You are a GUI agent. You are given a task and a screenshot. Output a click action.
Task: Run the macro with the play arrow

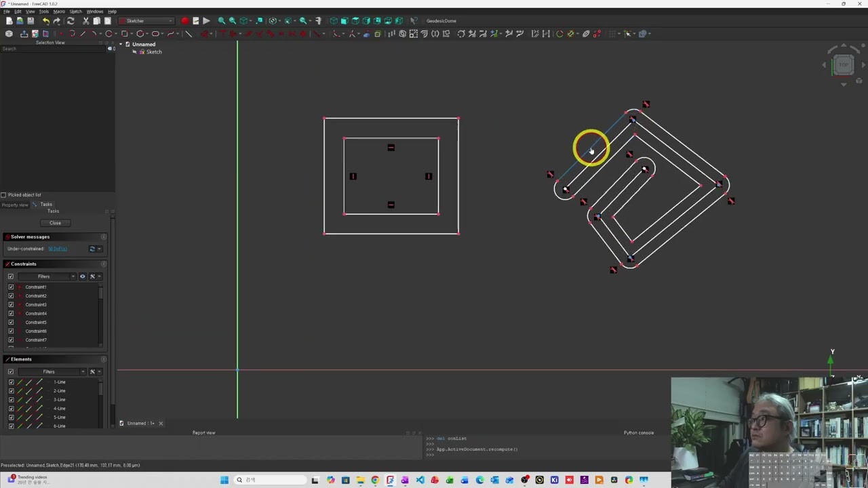tap(206, 21)
